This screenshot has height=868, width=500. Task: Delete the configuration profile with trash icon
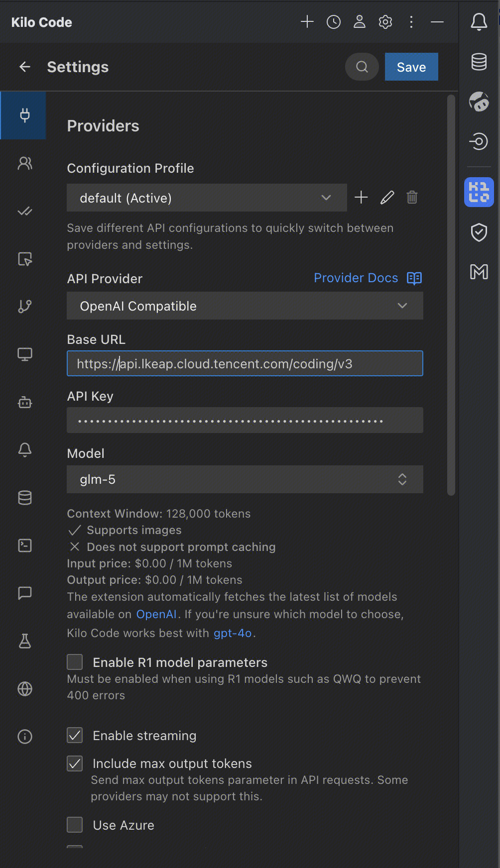412,198
